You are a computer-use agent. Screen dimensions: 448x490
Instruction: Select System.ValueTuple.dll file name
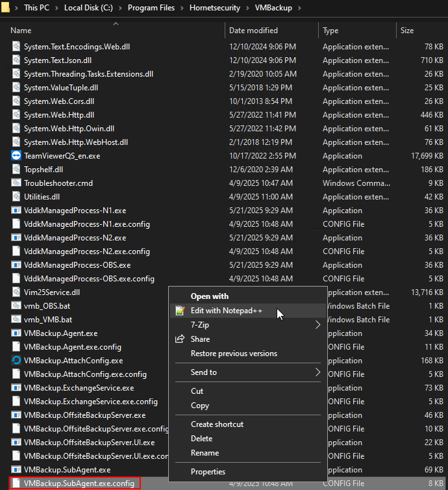click(x=61, y=88)
